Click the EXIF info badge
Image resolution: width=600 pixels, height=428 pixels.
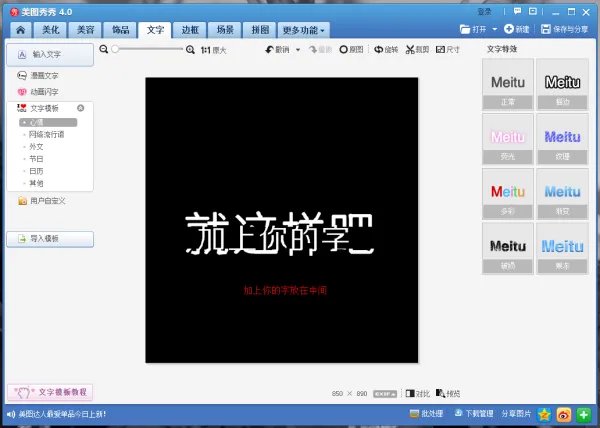tap(385, 394)
